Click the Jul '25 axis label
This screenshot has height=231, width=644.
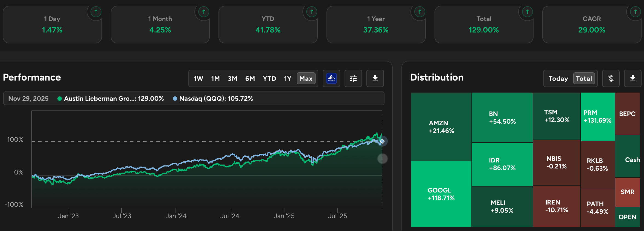[x=338, y=216]
